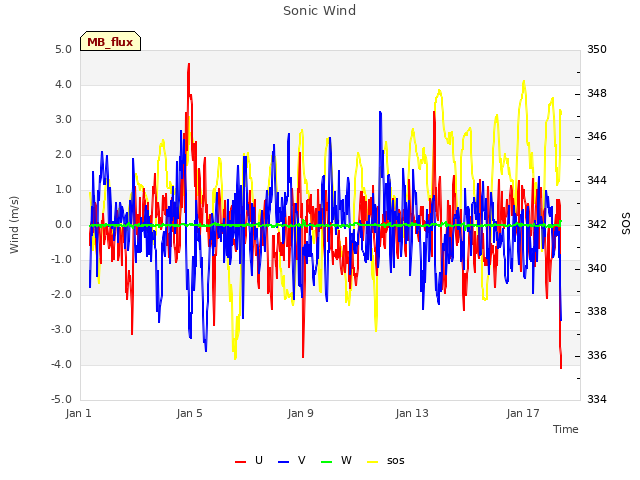Toggle the yellow sos legend entry
Screen dimensions: 640x480
386,460
